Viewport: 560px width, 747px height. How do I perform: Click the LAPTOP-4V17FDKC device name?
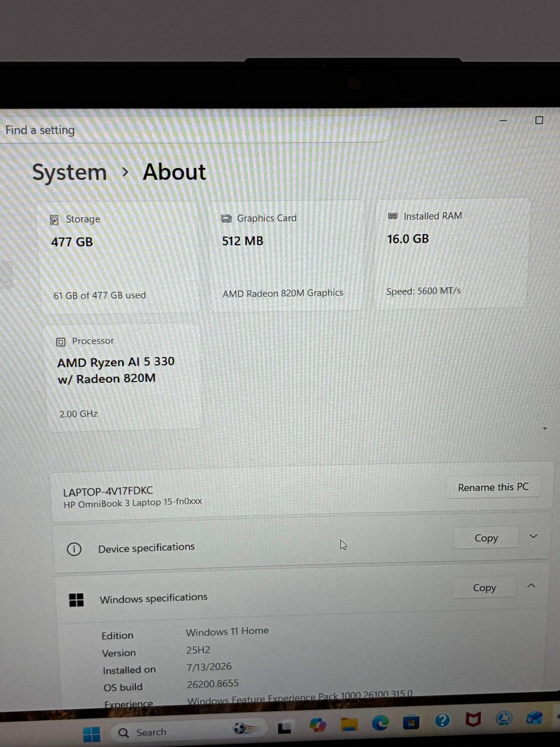pos(108,491)
